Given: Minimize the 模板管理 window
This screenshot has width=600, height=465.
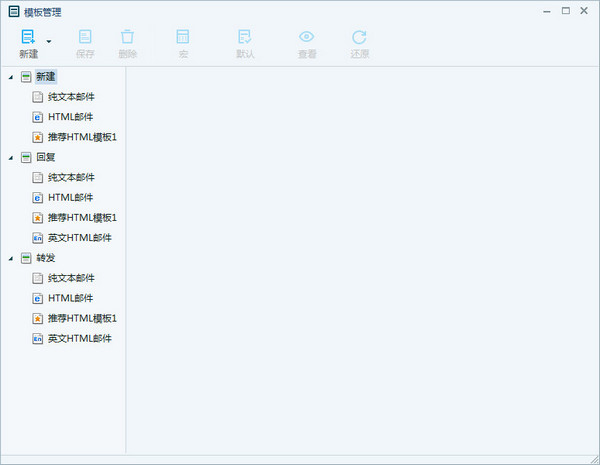Looking at the screenshot, I should coord(547,12).
